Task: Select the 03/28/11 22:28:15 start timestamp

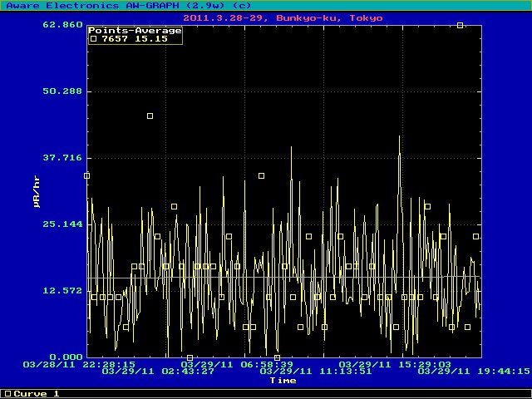Action: tap(79, 364)
